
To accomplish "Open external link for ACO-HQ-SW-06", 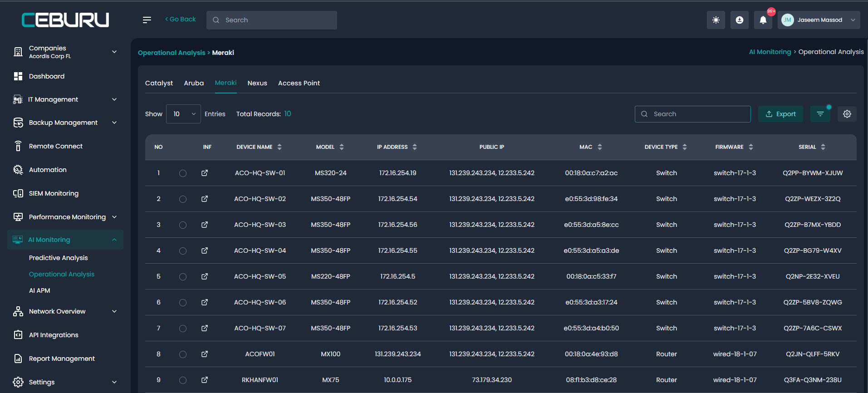I will coord(205,302).
